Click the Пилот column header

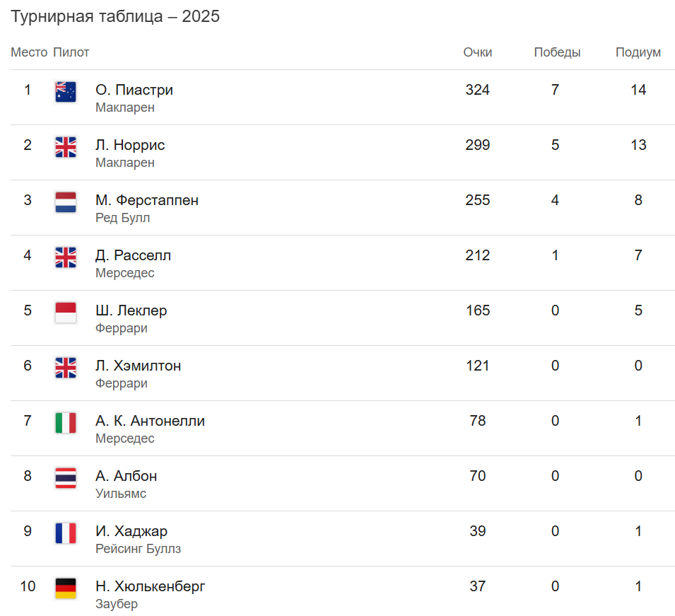point(71,52)
